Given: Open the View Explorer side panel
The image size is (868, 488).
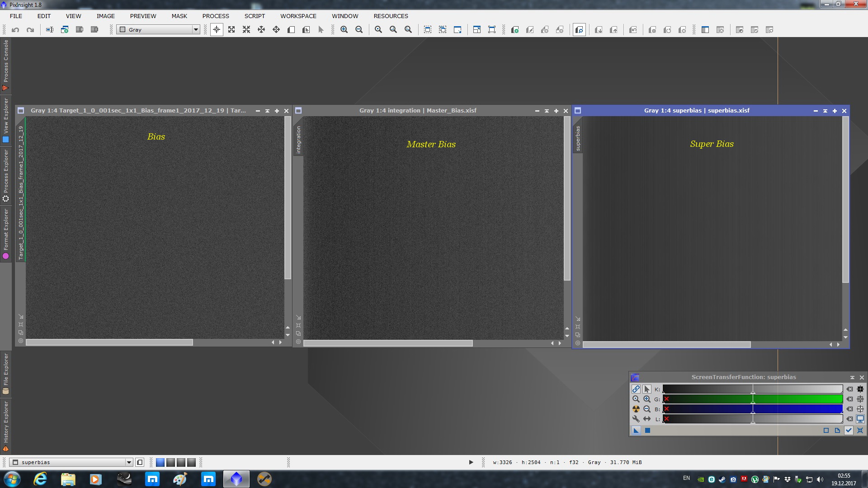Looking at the screenshot, I should [x=5, y=120].
